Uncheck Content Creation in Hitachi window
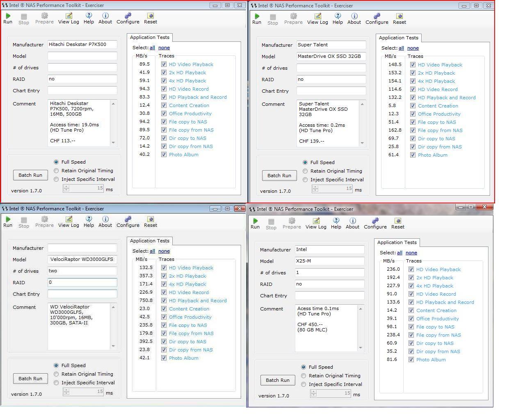 coord(164,105)
